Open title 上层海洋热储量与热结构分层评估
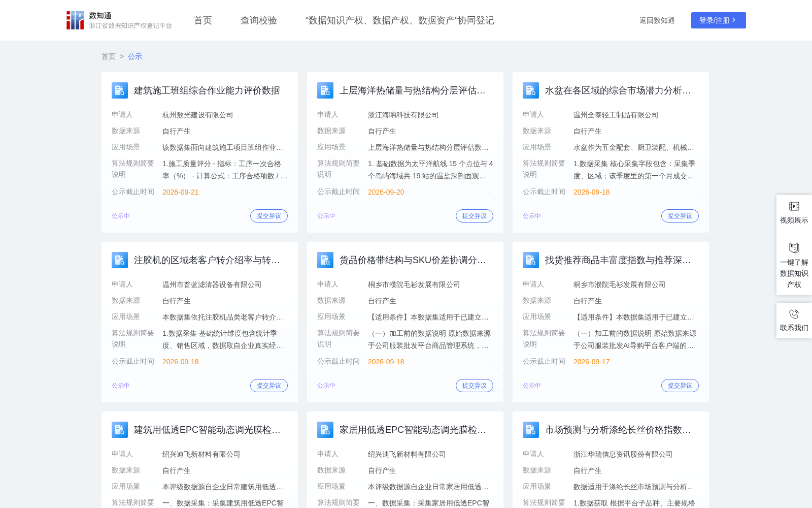Image resolution: width=812 pixels, height=508 pixels. pyautogui.click(x=413, y=90)
